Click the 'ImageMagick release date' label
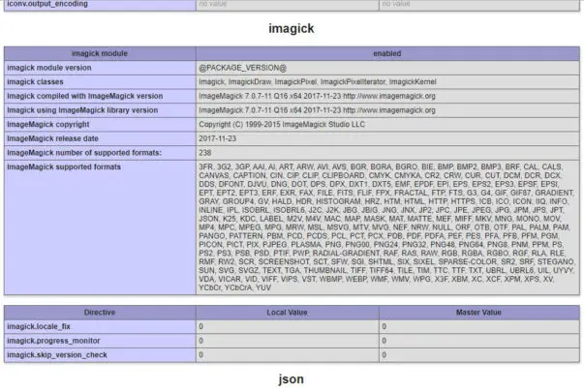The height and width of the screenshot is (392, 584). click(52, 138)
